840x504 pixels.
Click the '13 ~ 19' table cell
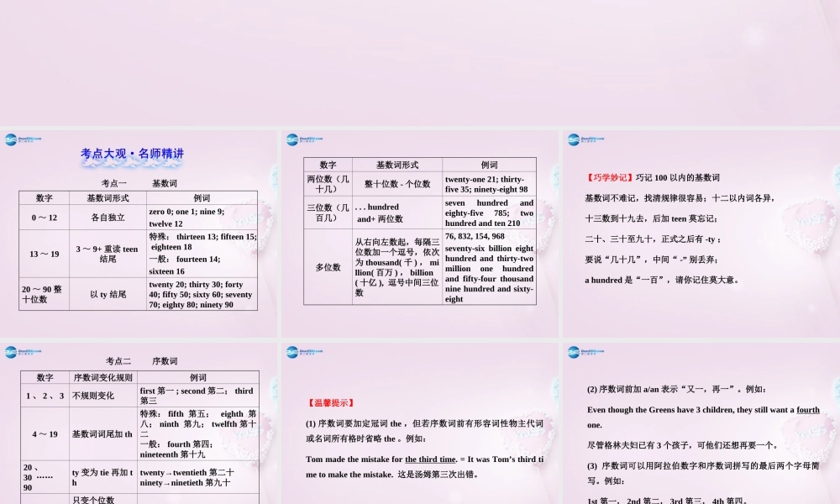(44, 254)
